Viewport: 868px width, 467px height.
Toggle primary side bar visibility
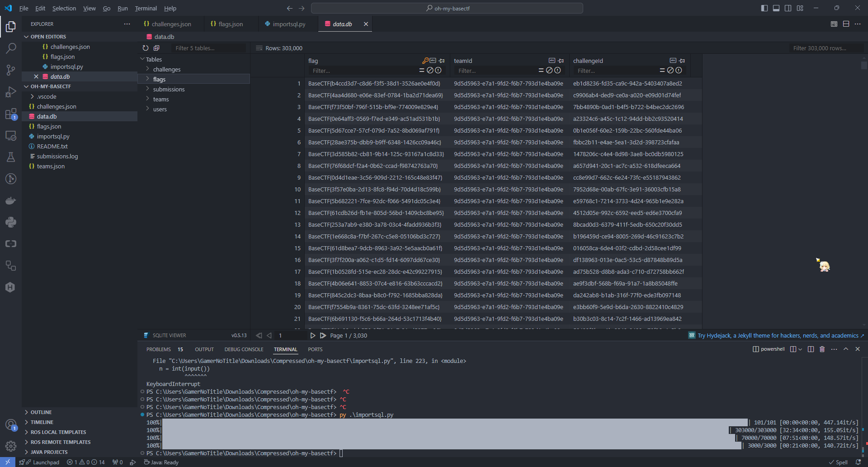click(x=764, y=8)
